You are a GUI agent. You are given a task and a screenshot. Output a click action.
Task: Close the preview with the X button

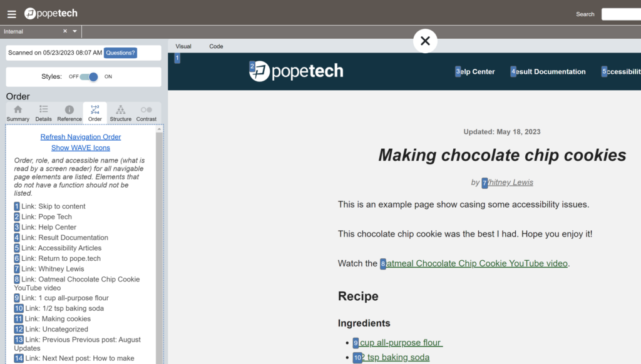[x=425, y=41]
